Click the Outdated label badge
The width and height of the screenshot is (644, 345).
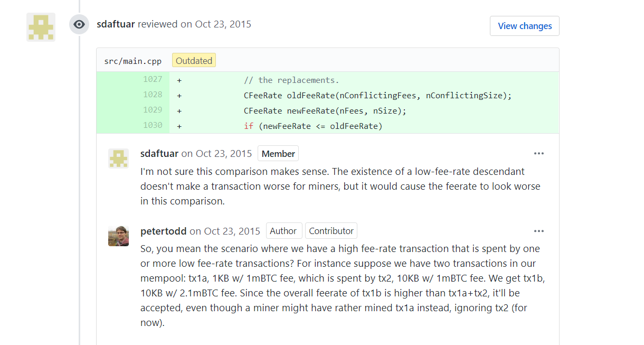194,61
